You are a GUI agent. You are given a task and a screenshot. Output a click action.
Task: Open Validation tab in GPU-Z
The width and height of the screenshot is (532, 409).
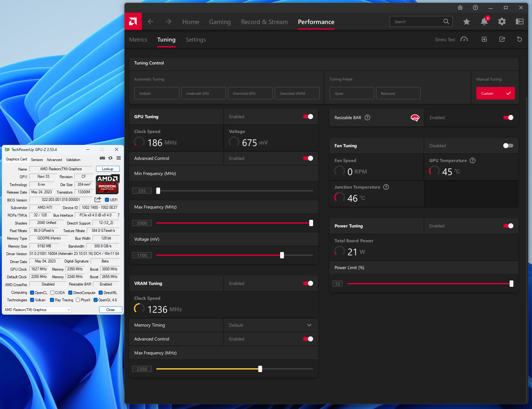(73, 159)
